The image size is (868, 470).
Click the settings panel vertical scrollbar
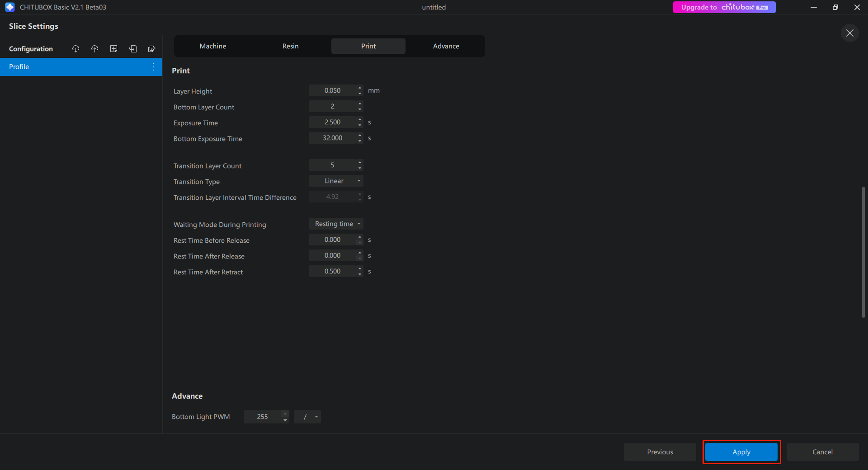(863, 252)
